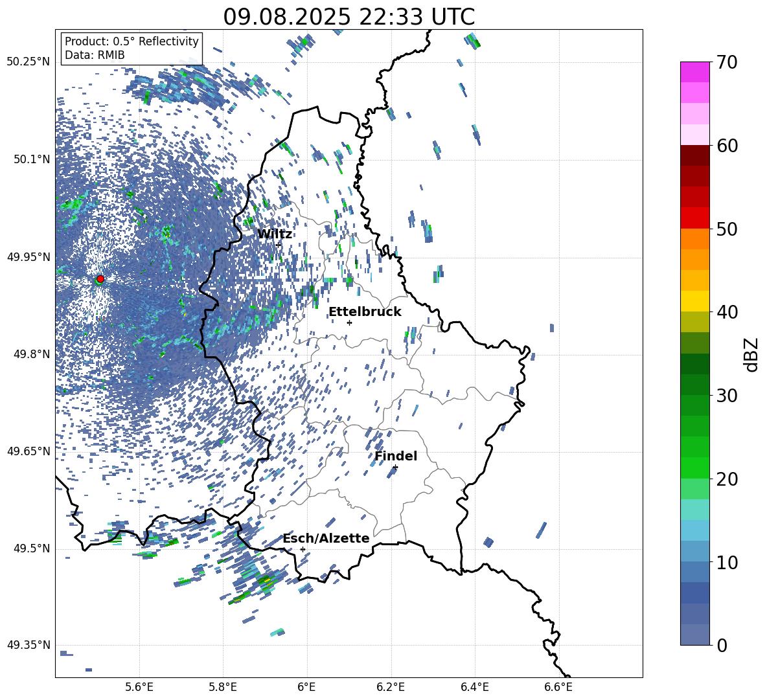Click the 5.6°E longitude tick label

pos(139,687)
